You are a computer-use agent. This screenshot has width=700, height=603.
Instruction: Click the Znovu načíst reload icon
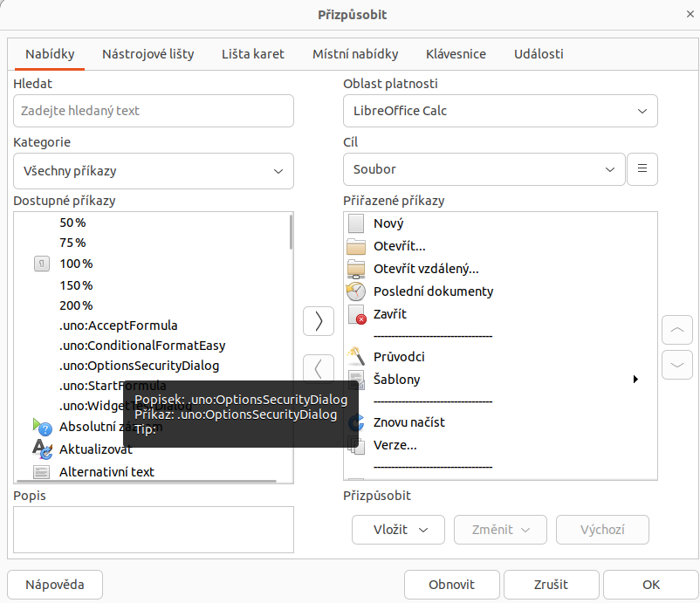coord(356,422)
